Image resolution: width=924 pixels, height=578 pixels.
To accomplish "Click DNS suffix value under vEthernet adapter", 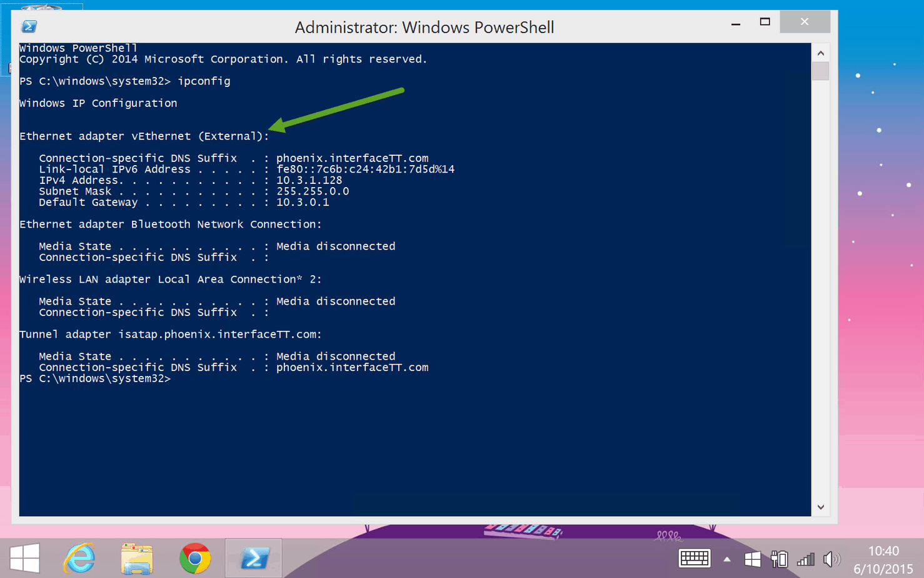I will (x=353, y=158).
